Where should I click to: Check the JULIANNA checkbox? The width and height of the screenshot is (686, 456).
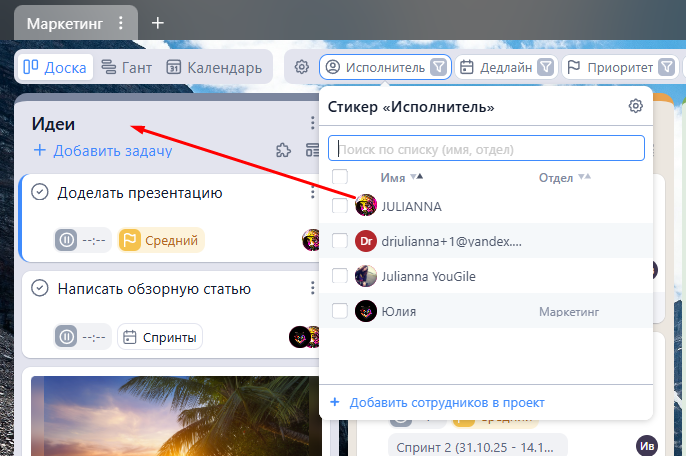pyautogui.click(x=340, y=205)
